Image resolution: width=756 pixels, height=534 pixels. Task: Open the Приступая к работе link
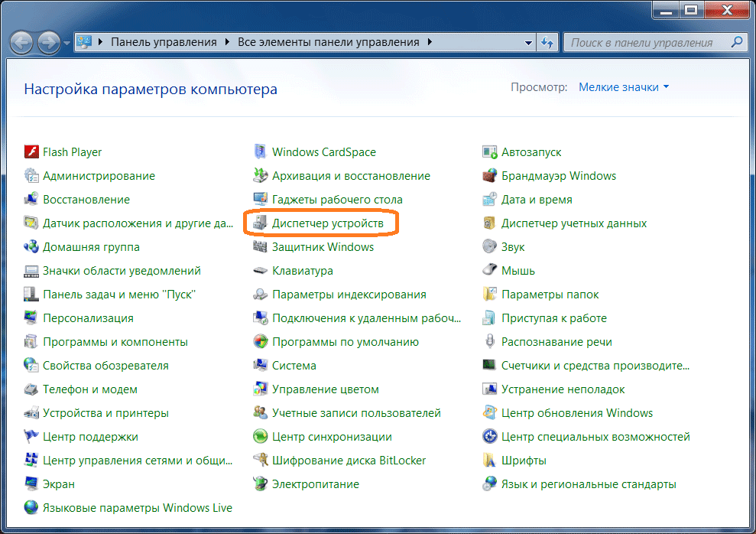click(x=554, y=318)
